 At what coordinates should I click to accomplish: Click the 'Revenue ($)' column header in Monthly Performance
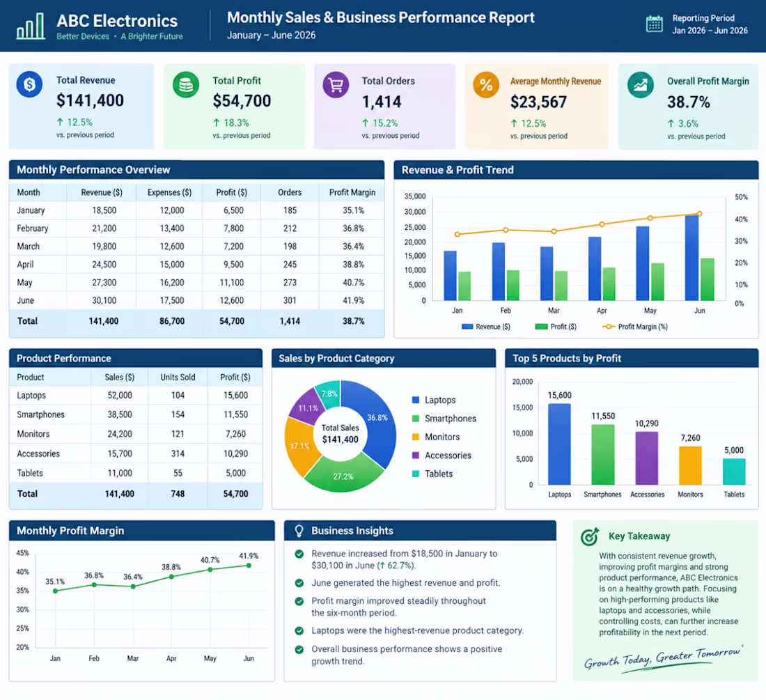(102, 192)
